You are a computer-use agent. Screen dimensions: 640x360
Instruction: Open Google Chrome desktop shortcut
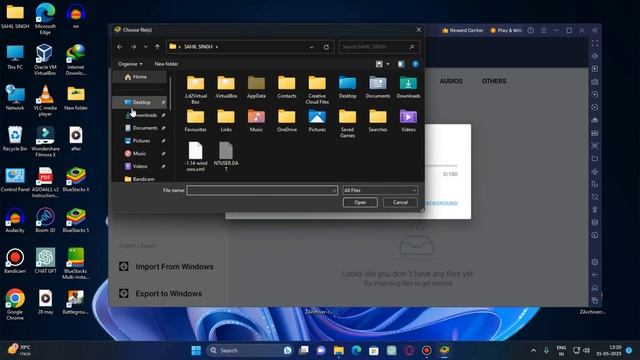click(15, 304)
